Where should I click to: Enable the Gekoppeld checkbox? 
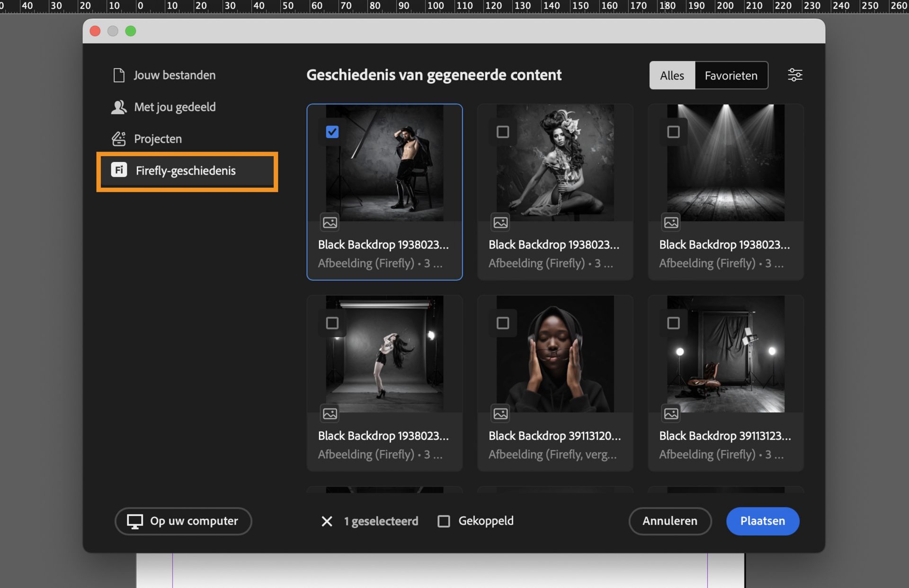point(444,521)
